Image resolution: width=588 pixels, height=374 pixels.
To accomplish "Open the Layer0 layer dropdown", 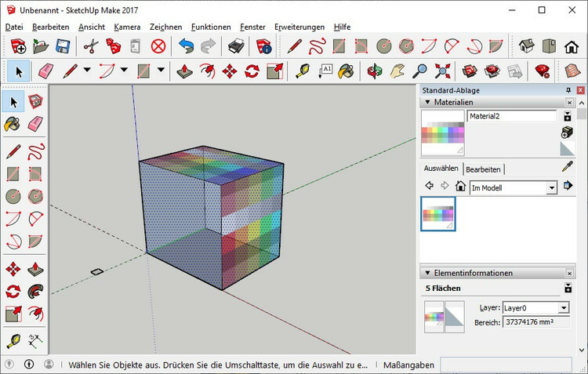I will [564, 308].
